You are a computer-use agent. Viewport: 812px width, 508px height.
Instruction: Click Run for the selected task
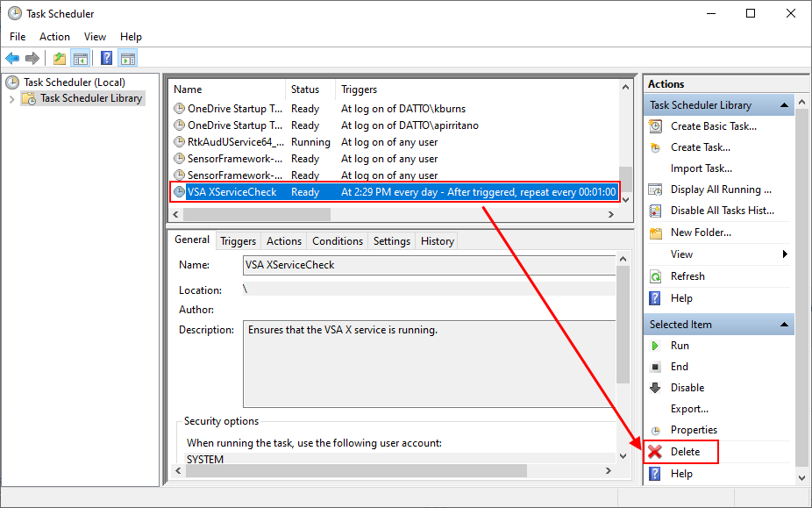680,346
